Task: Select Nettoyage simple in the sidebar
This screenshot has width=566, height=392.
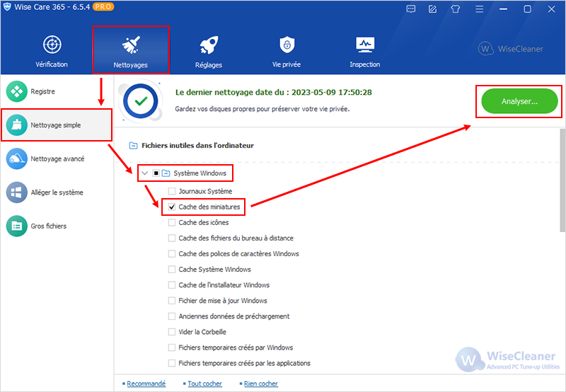Action: (57, 125)
